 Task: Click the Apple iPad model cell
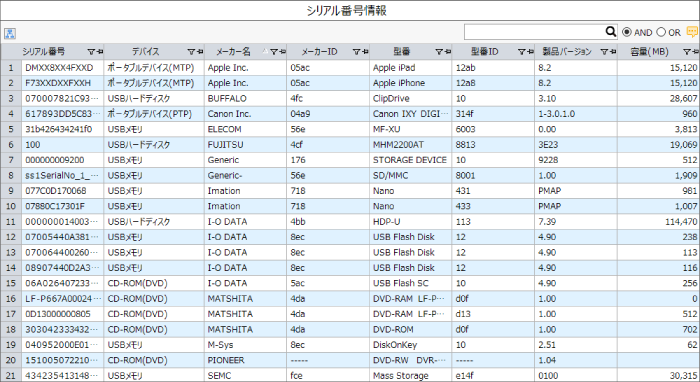tap(411, 68)
